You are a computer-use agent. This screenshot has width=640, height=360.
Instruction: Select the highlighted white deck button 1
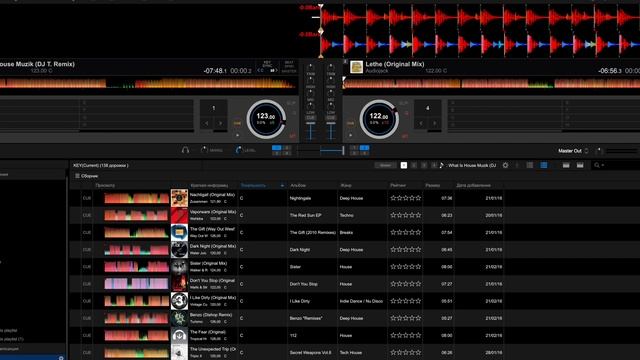pos(404,165)
